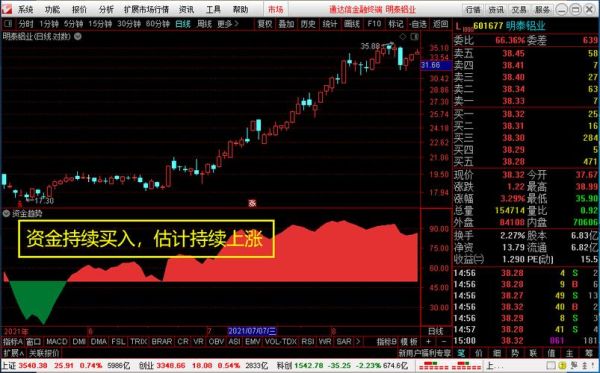Click the 统计 toolbar button

click(x=330, y=24)
